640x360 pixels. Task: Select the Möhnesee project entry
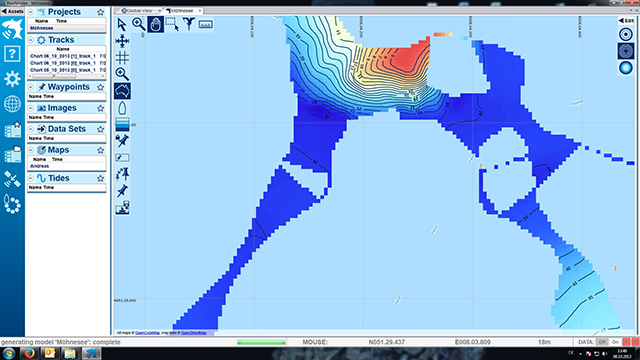(x=67, y=28)
